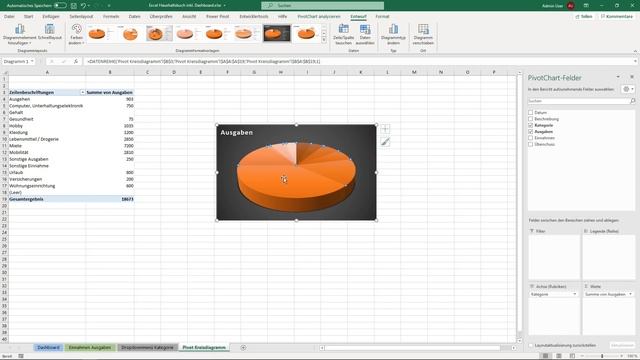Check the Beschreibung field
Image resolution: width=640 pixels, height=360 pixels.
click(531, 119)
